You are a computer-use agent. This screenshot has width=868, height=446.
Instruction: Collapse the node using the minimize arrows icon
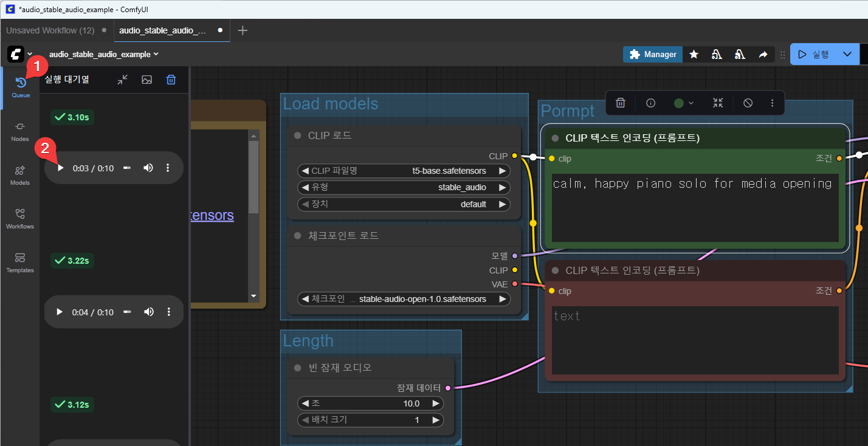717,103
